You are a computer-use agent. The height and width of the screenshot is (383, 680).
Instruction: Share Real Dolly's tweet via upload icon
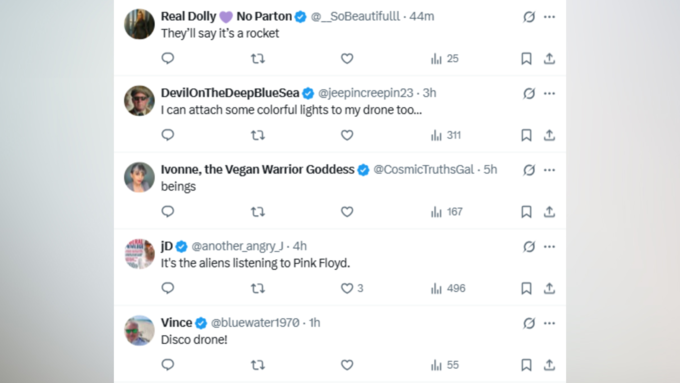coord(549,59)
